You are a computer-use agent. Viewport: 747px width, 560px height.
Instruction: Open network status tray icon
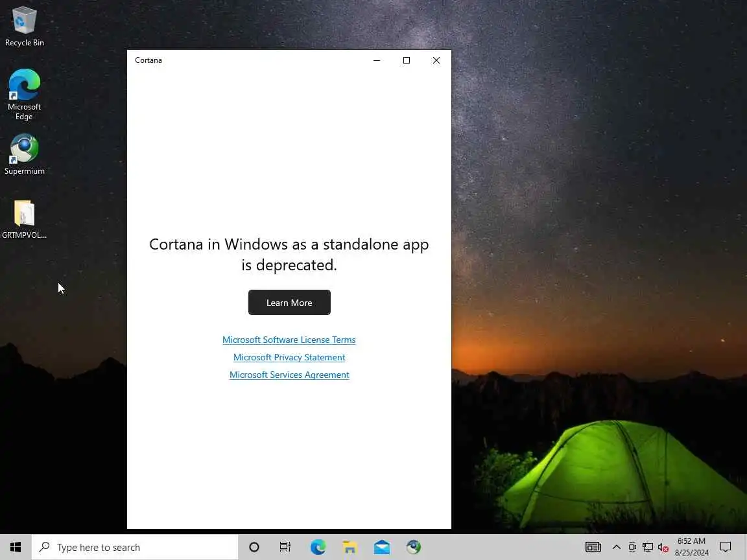pos(647,547)
